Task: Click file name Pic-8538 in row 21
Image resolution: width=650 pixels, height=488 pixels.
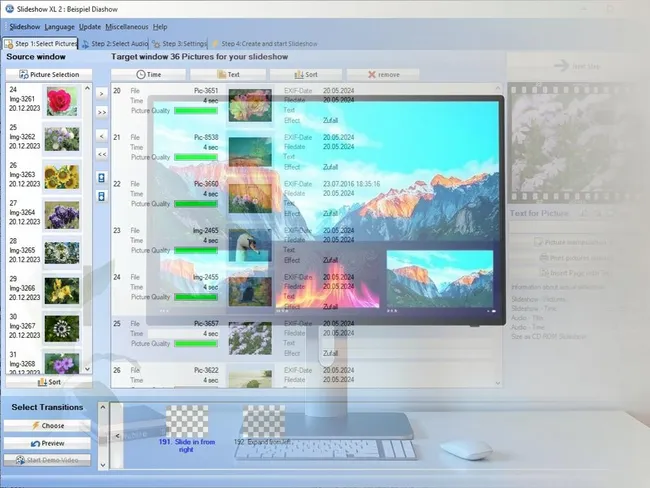Action: 206,137
